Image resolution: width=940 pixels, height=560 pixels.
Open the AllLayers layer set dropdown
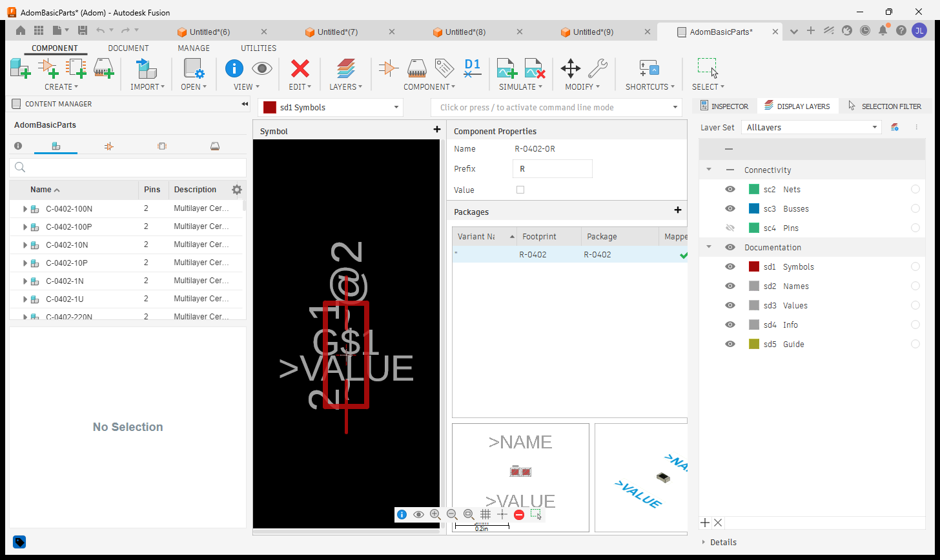(811, 127)
